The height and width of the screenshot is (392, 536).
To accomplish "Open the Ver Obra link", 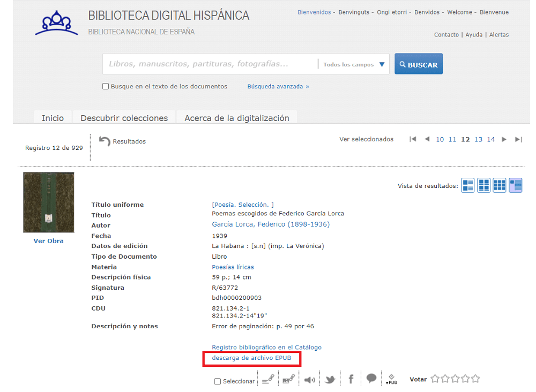I will (49, 241).
